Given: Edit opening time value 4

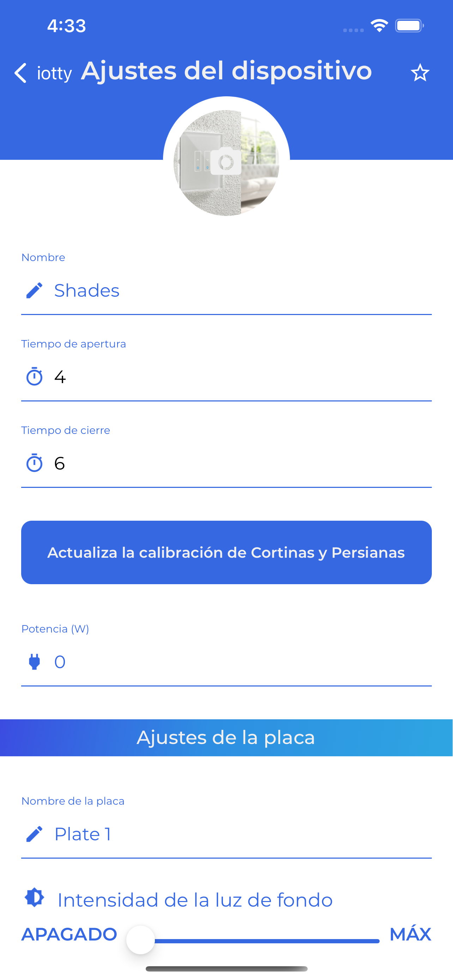Looking at the screenshot, I should click(x=226, y=377).
